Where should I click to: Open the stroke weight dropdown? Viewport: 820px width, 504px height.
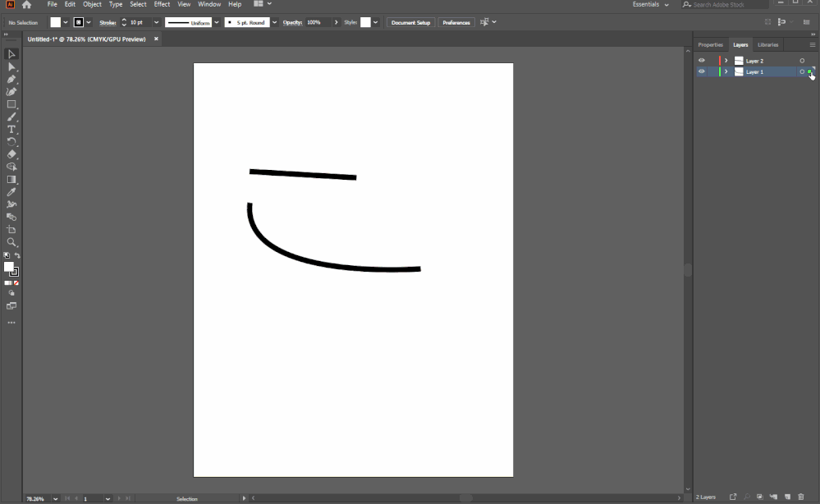pos(156,22)
